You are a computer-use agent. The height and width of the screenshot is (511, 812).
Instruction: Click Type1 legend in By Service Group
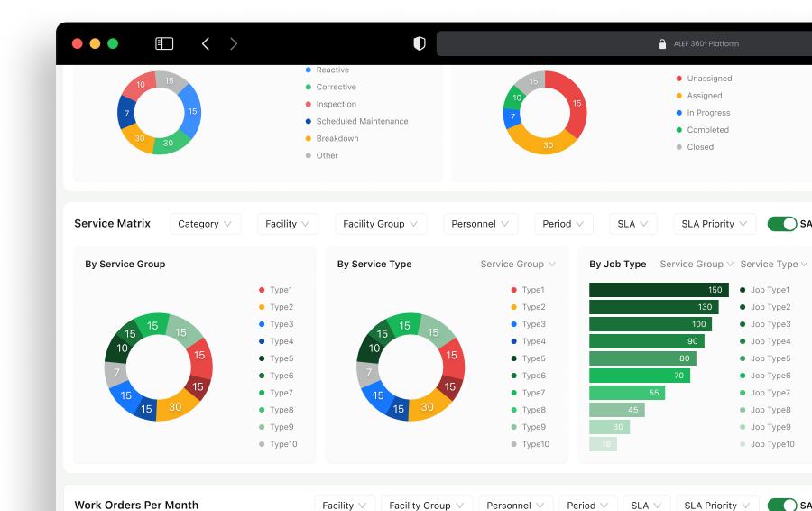pyautogui.click(x=275, y=290)
